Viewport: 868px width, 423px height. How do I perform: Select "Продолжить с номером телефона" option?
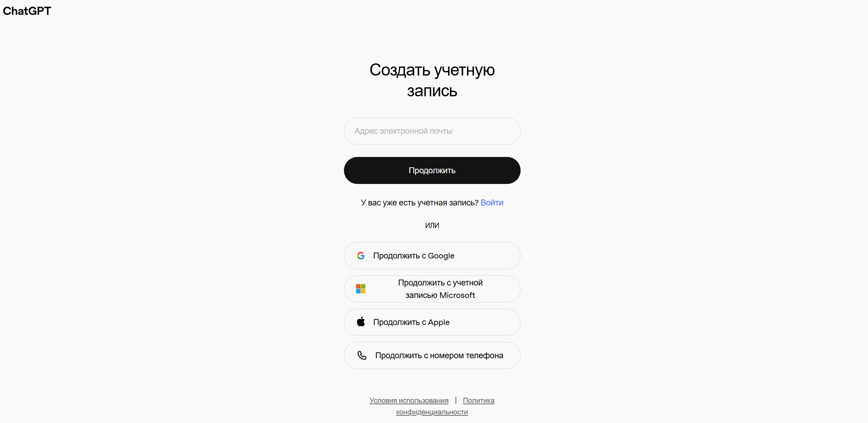pyautogui.click(x=432, y=355)
